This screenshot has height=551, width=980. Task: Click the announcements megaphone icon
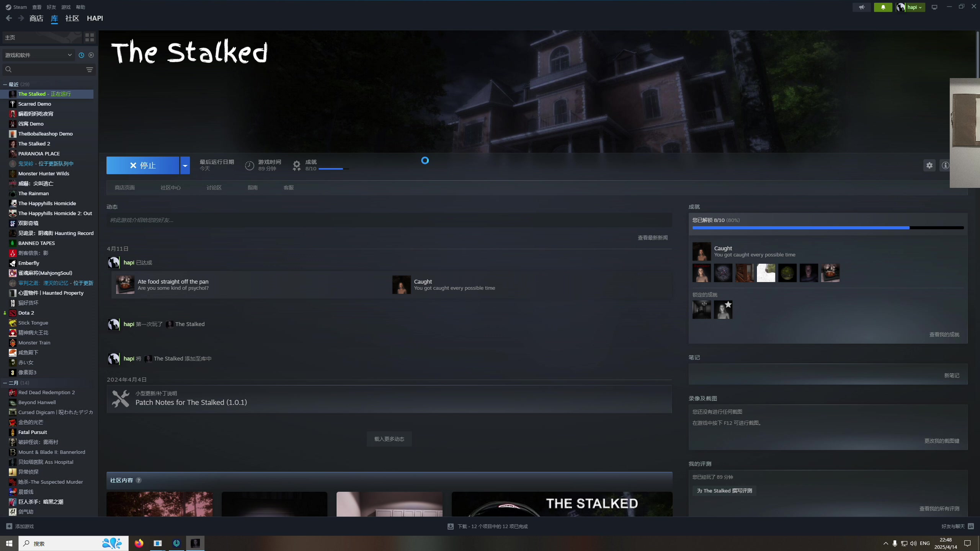pyautogui.click(x=862, y=7)
